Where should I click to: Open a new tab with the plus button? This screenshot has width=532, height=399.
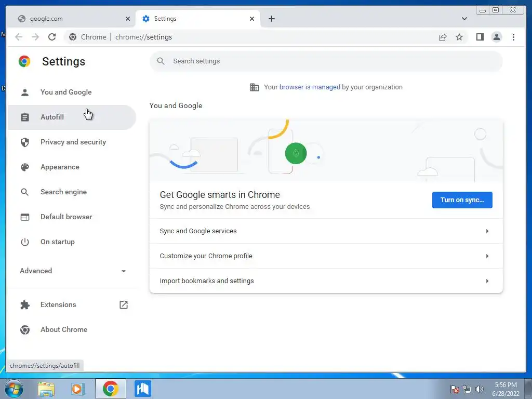(x=271, y=19)
